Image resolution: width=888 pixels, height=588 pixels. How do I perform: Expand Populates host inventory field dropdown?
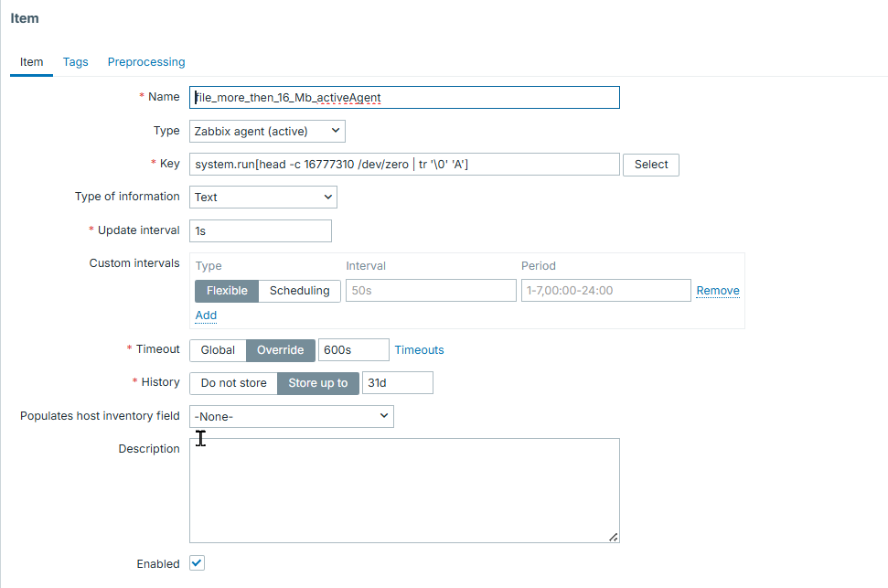pos(291,417)
